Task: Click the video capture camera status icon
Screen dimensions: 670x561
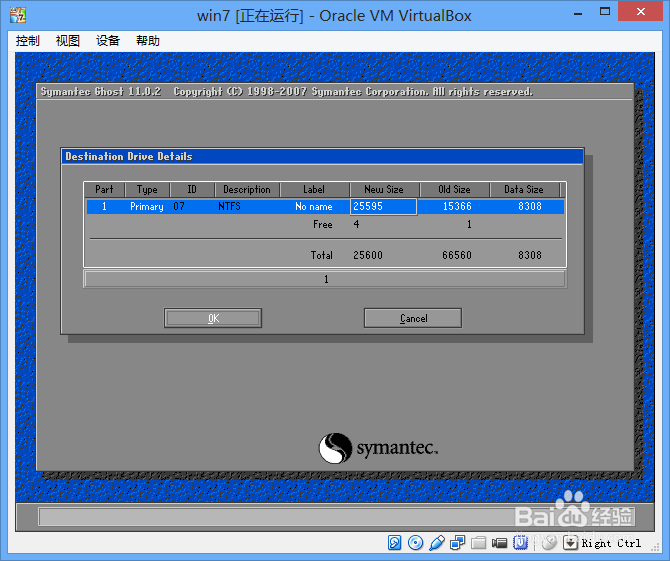Action: 499,543
